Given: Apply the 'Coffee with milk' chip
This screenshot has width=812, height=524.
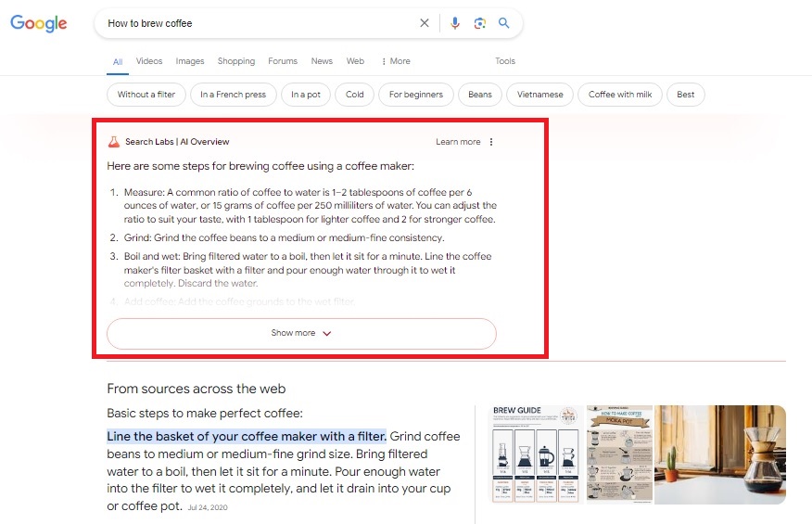Looking at the screenshot, I should [x=620, y=95].
